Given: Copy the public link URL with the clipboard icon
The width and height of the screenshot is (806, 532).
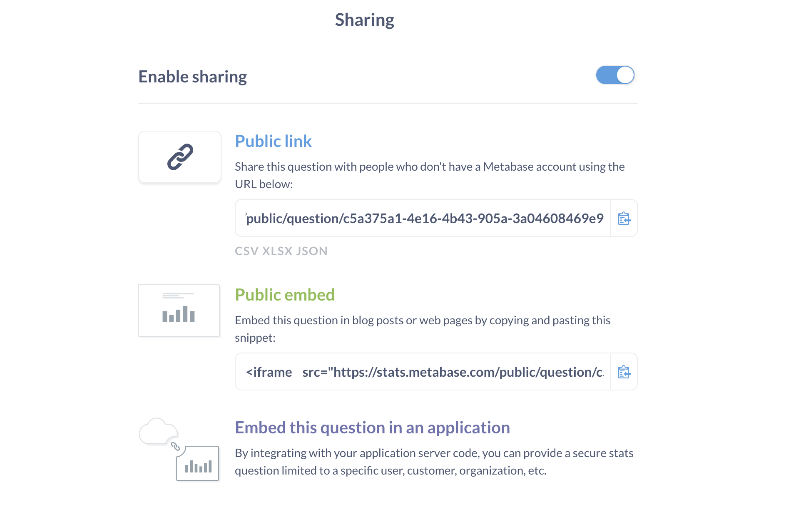Looking at the screenshot, I should [624, 219].
